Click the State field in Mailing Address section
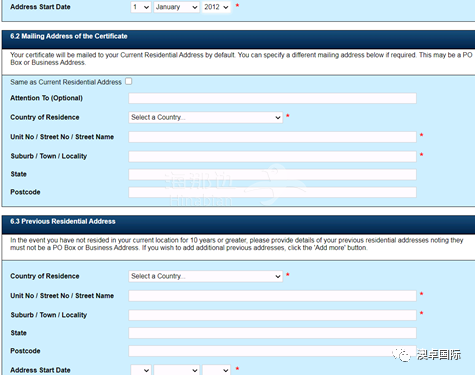475x375 pixels. (x=272, y=174)
